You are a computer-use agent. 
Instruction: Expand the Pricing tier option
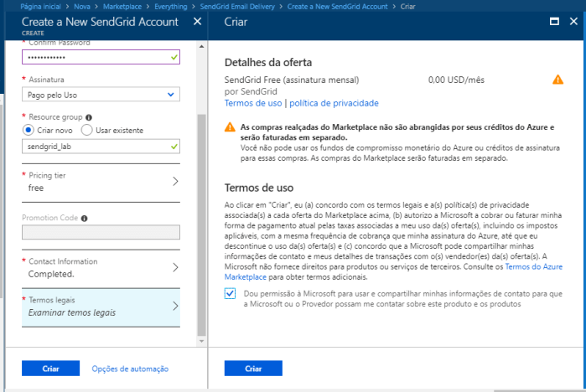pos(101,182)
